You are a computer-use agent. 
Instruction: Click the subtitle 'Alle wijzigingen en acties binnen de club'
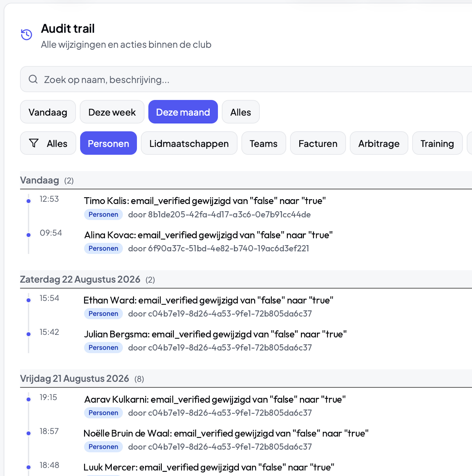[x=126, y=45]
